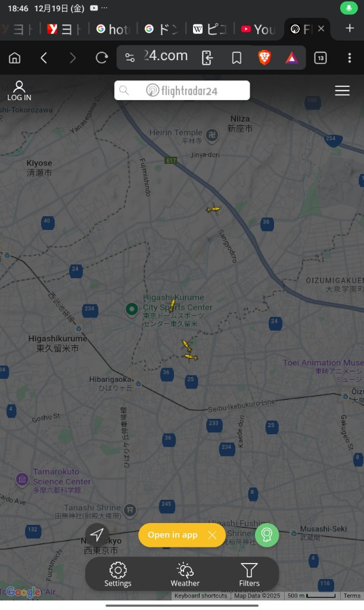The image size is (364, 610).
Task: Open map Settings gear
Action: (118, 575)
